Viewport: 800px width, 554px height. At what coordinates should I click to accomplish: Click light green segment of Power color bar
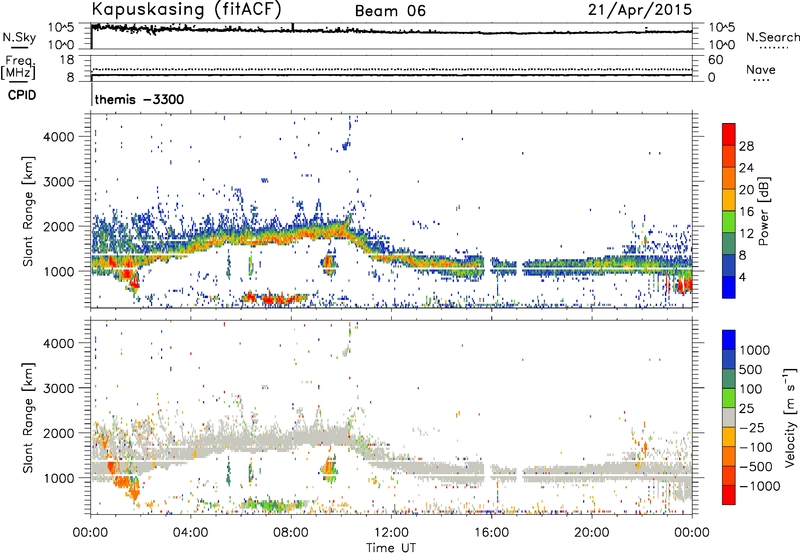[x=729, y=222]
